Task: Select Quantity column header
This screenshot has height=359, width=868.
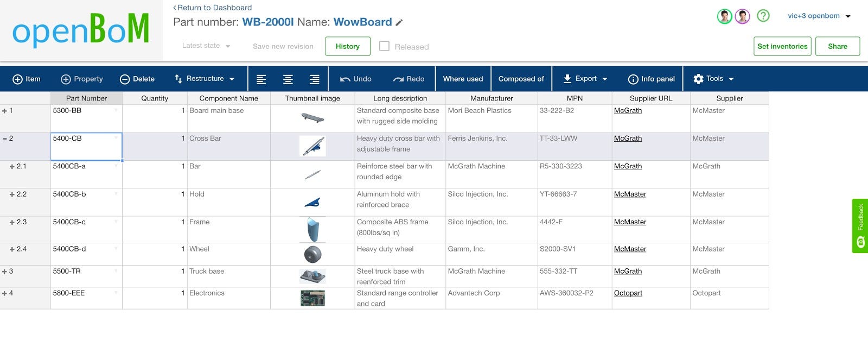Action: (155, 98)
